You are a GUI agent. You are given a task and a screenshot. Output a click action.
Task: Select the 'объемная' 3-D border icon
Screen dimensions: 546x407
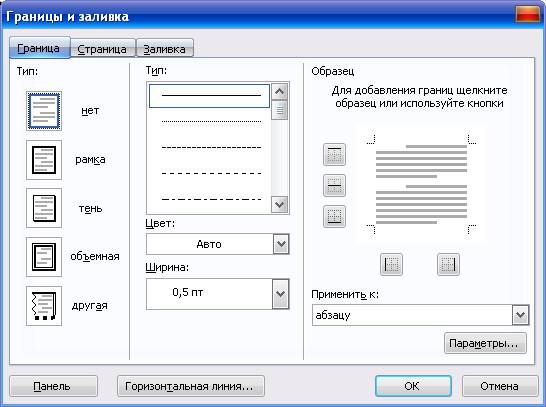coord(44,257)
